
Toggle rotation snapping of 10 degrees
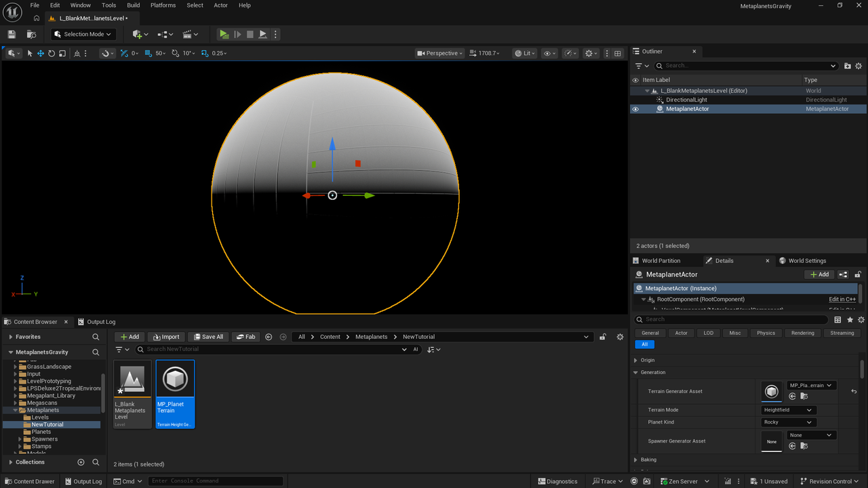coord(176,53)
